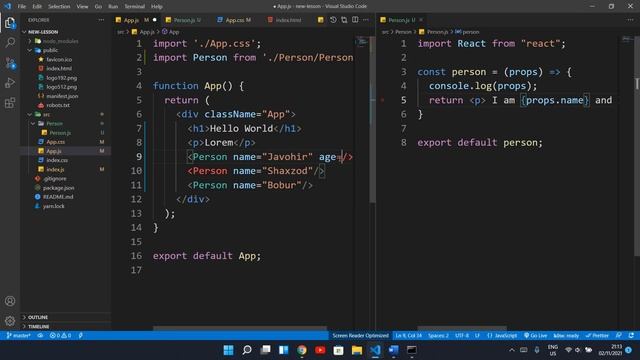This screenshot has height=360, width=640.
Task: Click Go Live in status bar
Action: (536, 336)
